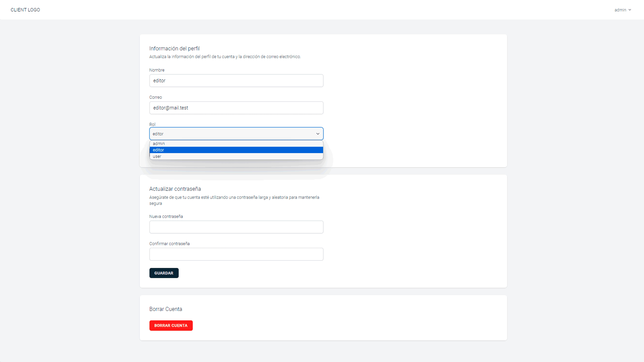Focus the Nombre input field
This screenshot has width=644, height=362.
pos(236,81)
